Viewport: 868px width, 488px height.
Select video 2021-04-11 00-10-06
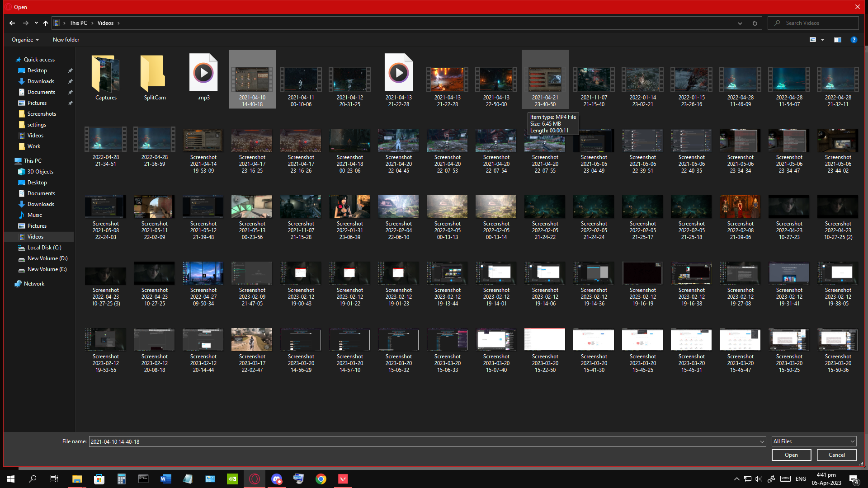[x=301, y=86]
